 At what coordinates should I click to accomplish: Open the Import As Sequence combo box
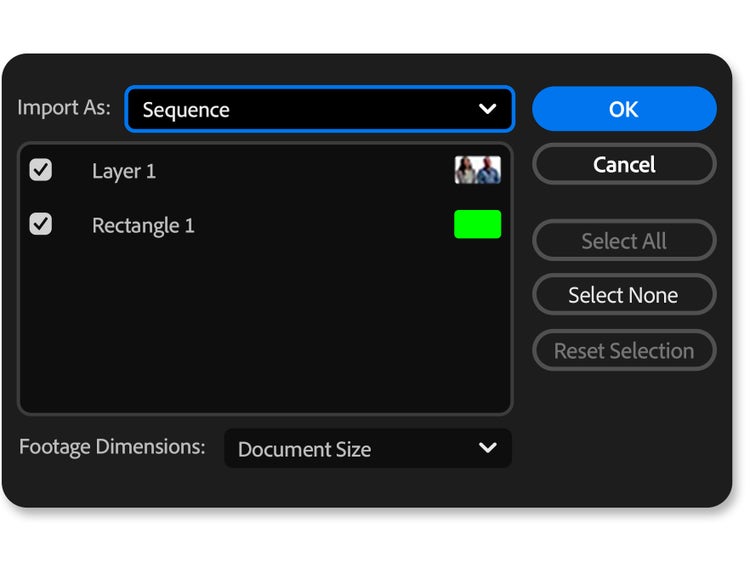pos(319,109)
